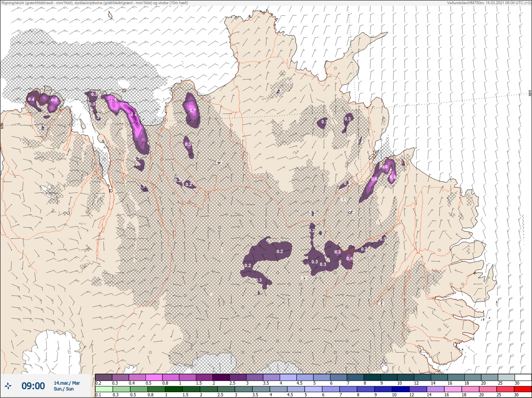Click the 3.5 label under the lower legend
This screenshot has width=532, height=398.
point(256,395)
